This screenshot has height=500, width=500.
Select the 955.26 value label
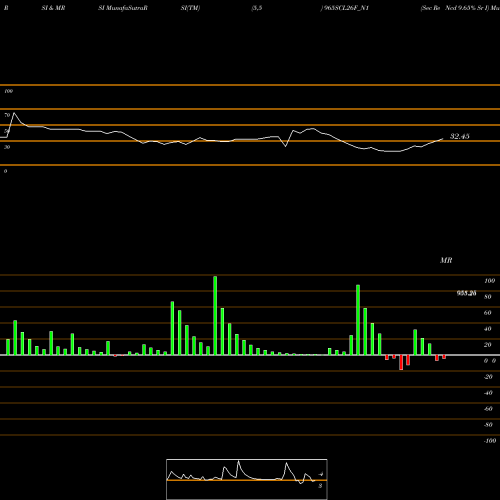click(x=466, y=293)
